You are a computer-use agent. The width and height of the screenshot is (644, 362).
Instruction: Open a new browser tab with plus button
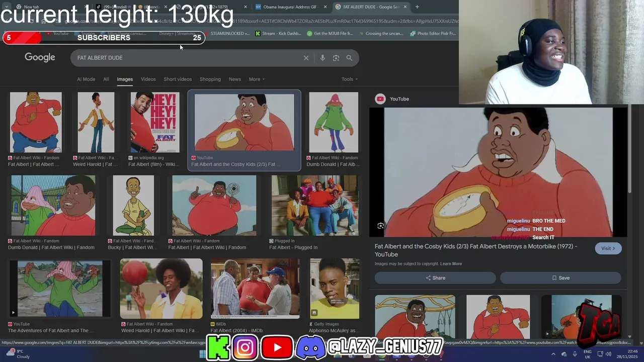pos(417,7)
